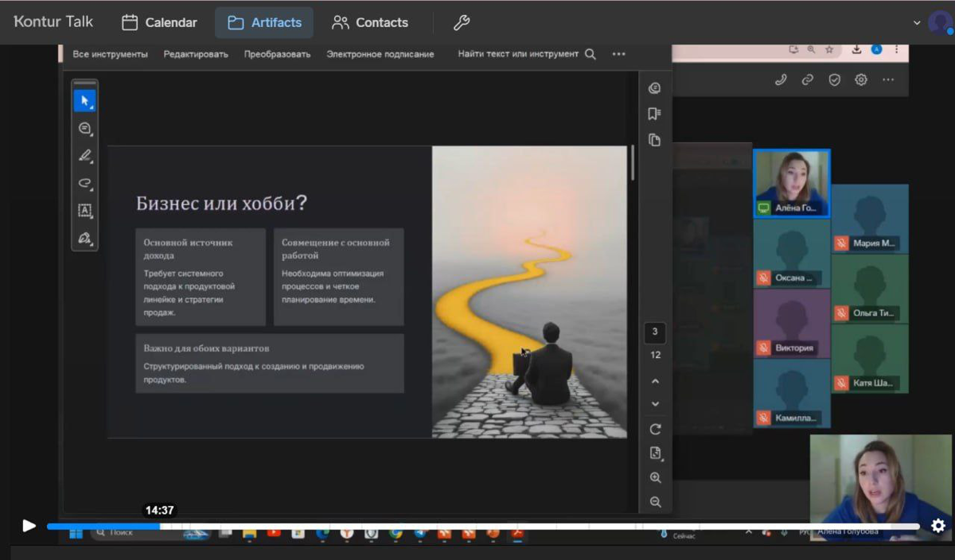Toggle the muted microphone of Мария М

click(841, 243)
